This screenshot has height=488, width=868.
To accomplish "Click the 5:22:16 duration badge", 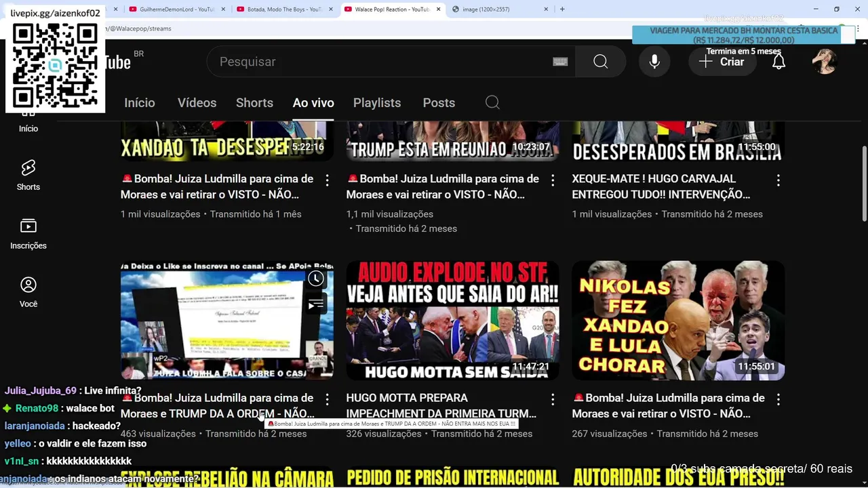I will 308,146.
